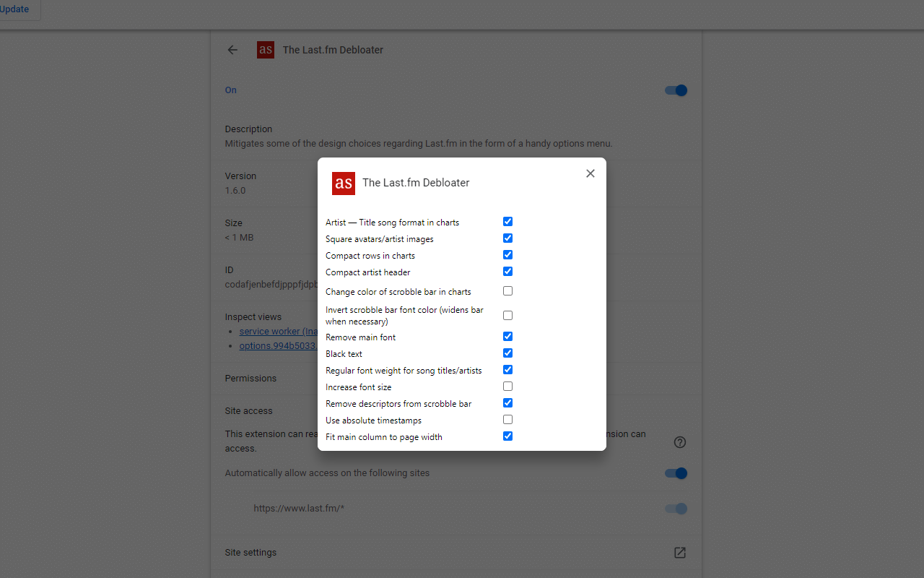This screenshot has width=924, height=578.
Task: Open the service worker inspect view link
Action: tap(279, 331)
